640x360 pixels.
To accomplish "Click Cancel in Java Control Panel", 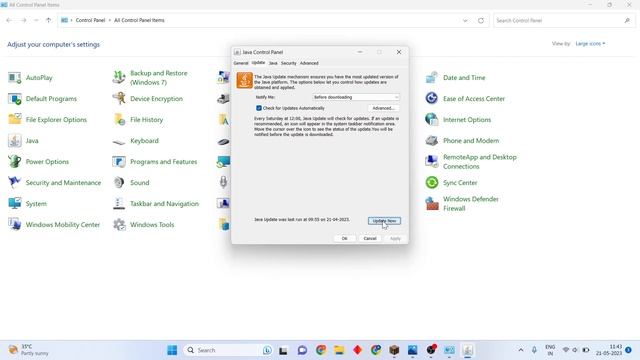I will [370, 238].
